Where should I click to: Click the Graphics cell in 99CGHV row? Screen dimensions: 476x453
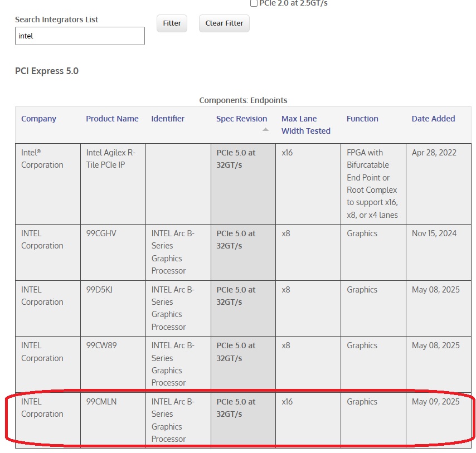pos(373,252)
